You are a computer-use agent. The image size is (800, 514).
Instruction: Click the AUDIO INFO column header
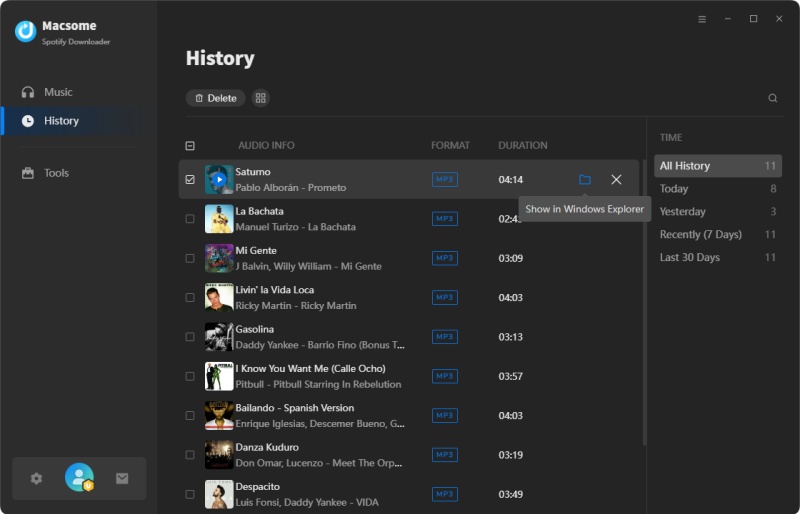[266, 145]
